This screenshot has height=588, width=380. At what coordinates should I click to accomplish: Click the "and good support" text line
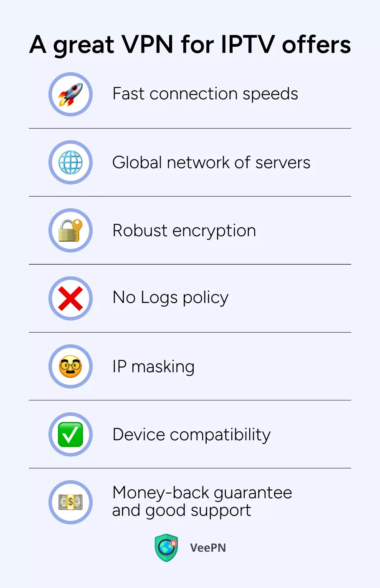coord(182,510)
